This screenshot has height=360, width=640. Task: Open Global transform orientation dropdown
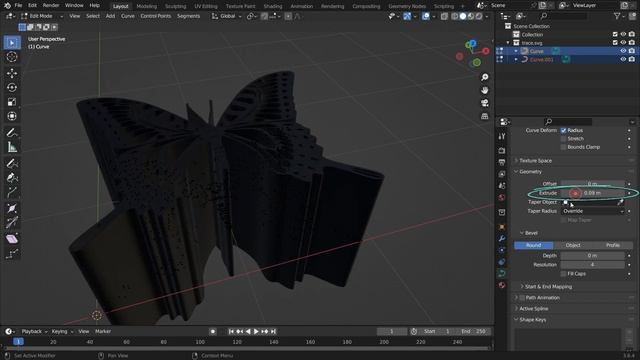point(227,16)
